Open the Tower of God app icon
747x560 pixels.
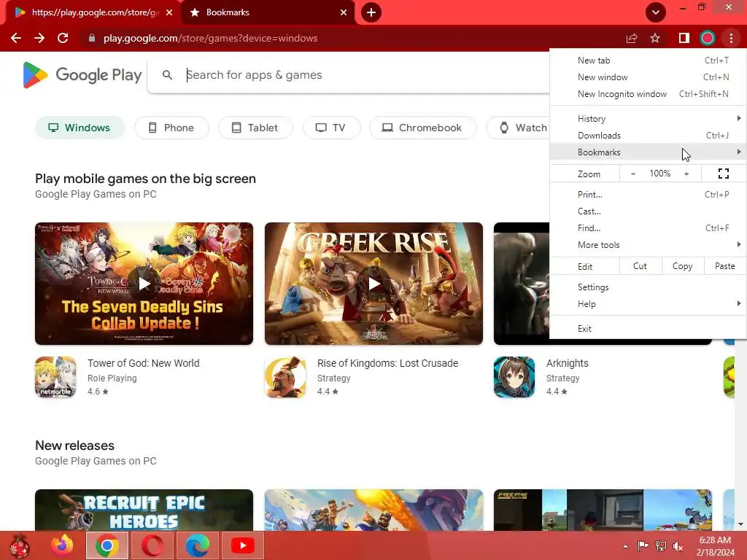[55, 377]
